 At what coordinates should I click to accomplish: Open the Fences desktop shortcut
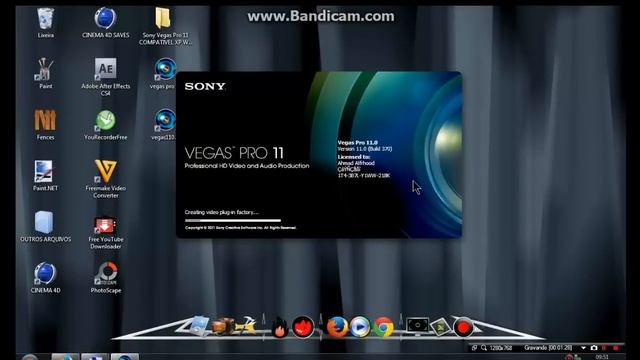pyautogui.click(x=45, y=124)
